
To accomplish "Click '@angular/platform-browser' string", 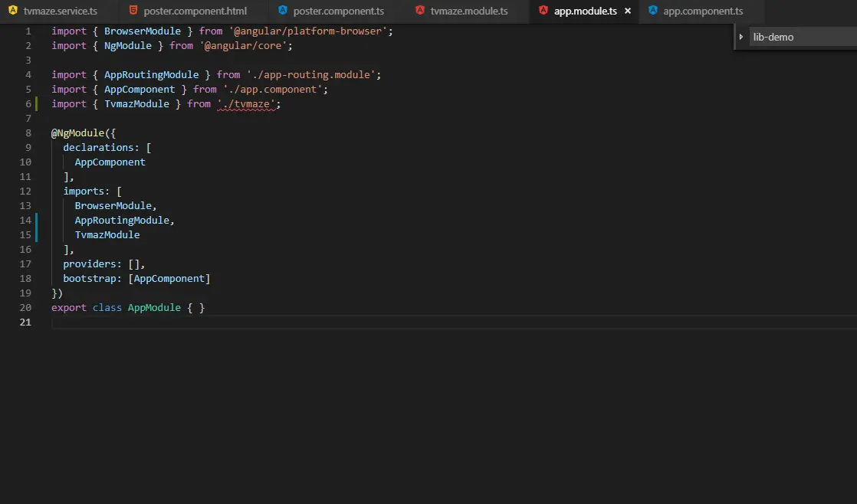I will click(307, 31).
